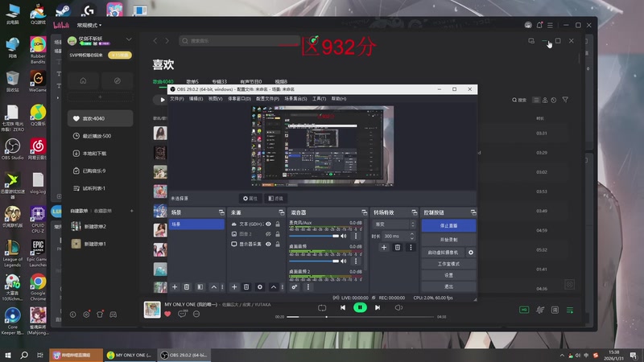The image size is (644, 362).
Task: Seek on the song progress bar
Action: [x=360, y=317]
